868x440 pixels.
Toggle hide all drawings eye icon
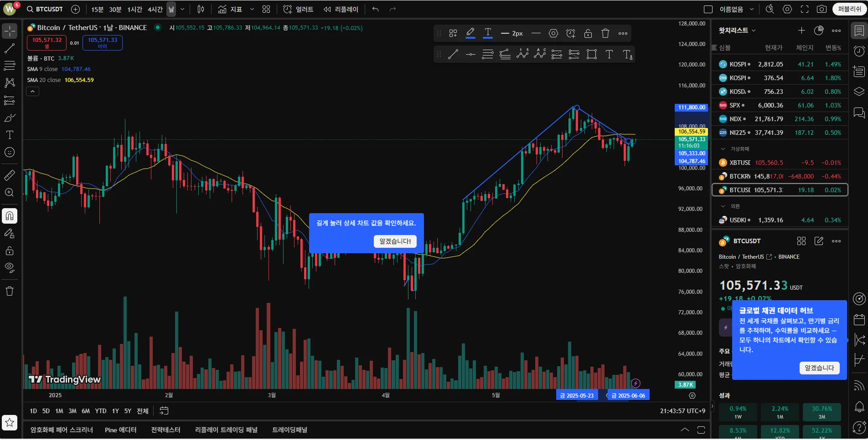coord(10,268)
